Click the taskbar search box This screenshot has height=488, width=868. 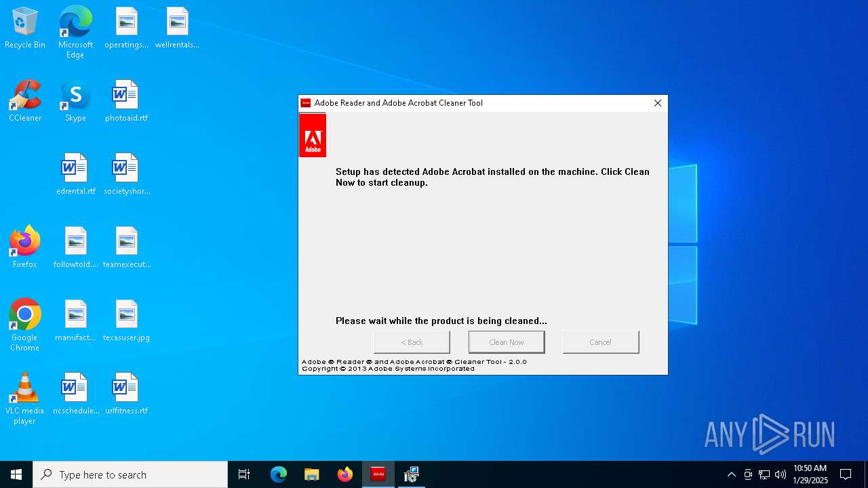point(130,474)
